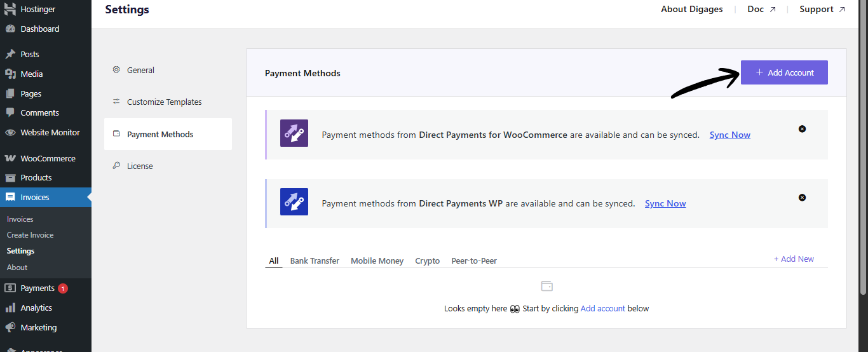This screenshot has width=868, height=352.
Task: Click the License key icon
Action: pos(116,166)
